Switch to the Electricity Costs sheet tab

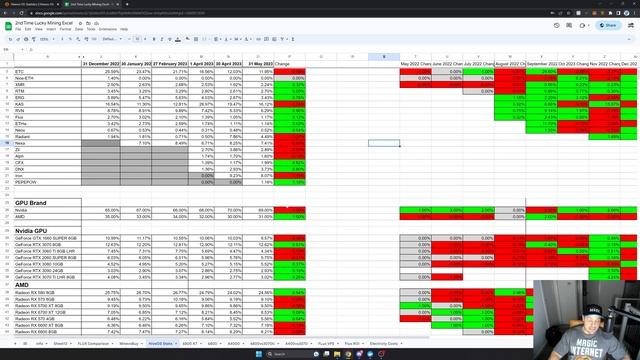[x=384, y=344]
